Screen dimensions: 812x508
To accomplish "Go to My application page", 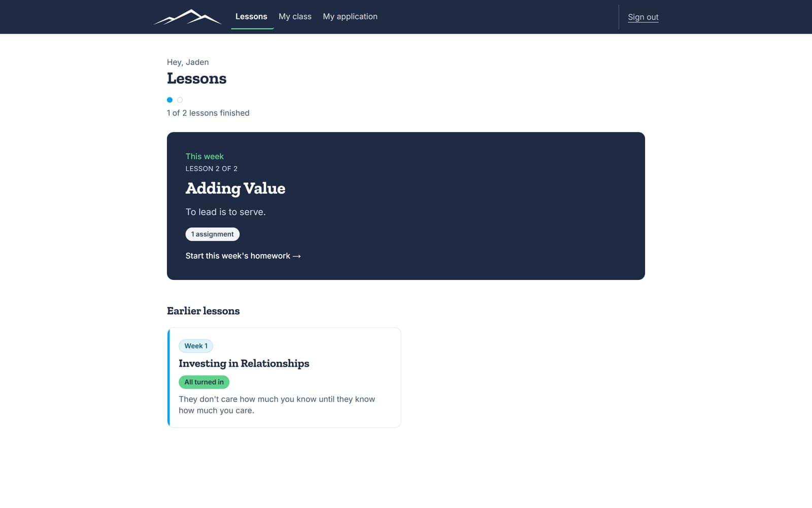I will tap(350, 17).
